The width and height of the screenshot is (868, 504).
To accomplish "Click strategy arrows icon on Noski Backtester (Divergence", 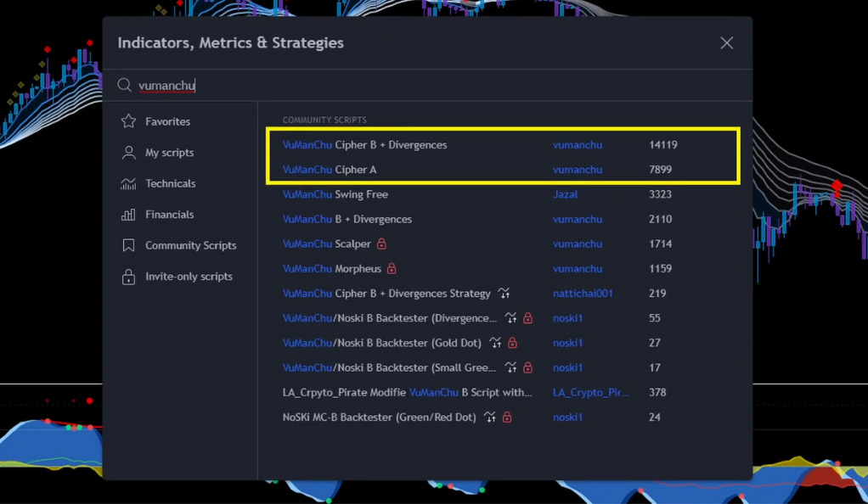I will point(511,317).
